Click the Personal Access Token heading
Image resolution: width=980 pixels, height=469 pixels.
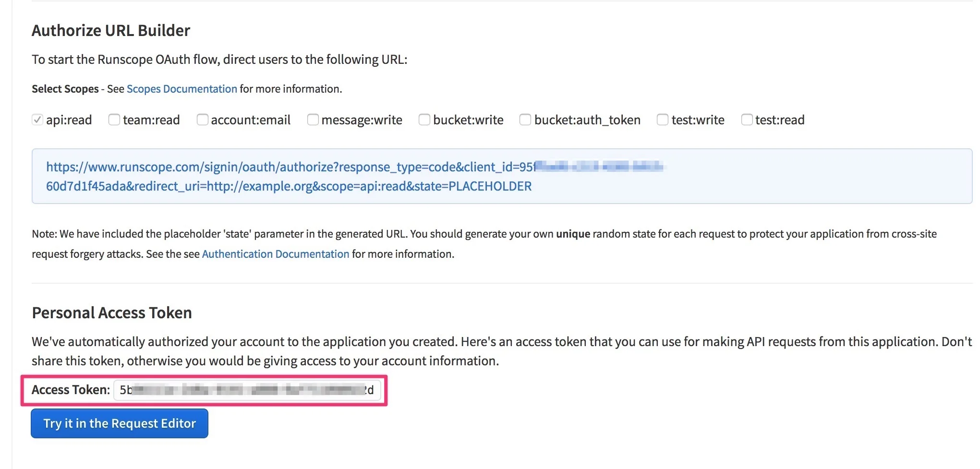click(112, 313)
